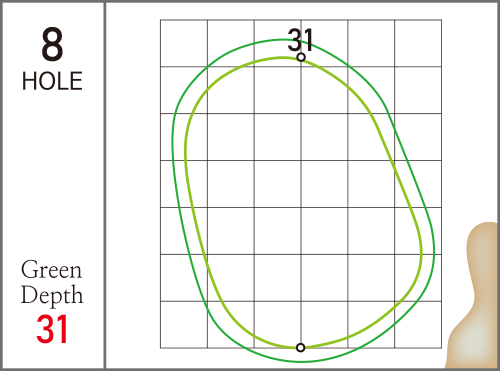Select the HOLE text label

(x=52, y=81)
